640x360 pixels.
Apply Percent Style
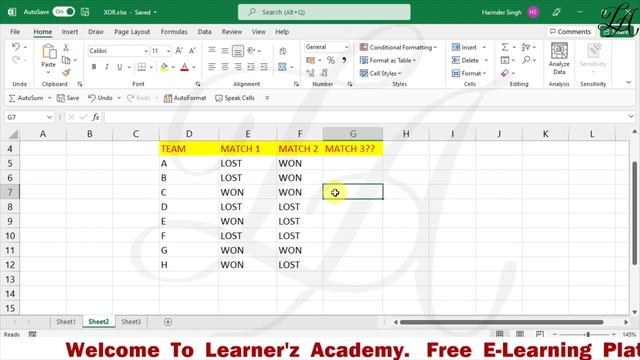[331, 60]
